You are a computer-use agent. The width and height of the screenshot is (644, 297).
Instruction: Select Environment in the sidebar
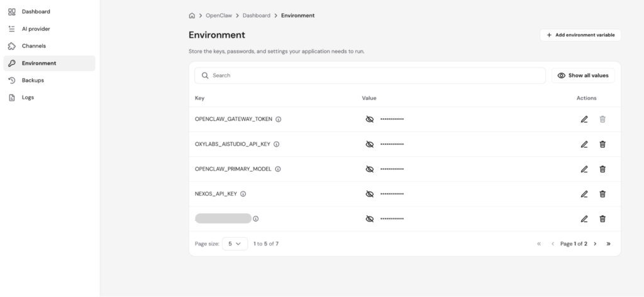[x=49, y=64]
